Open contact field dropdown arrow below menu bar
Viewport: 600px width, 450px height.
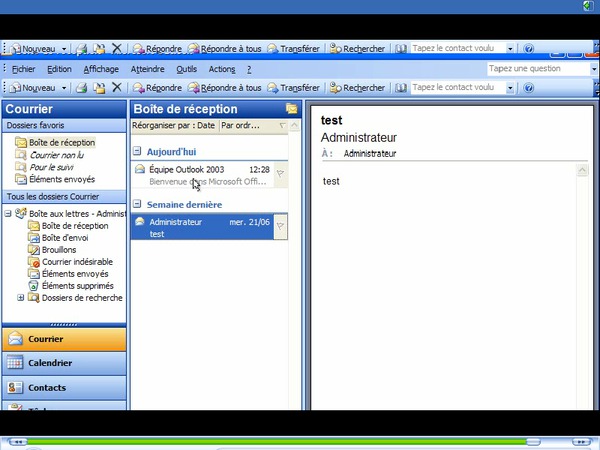(x=510, y=88)
